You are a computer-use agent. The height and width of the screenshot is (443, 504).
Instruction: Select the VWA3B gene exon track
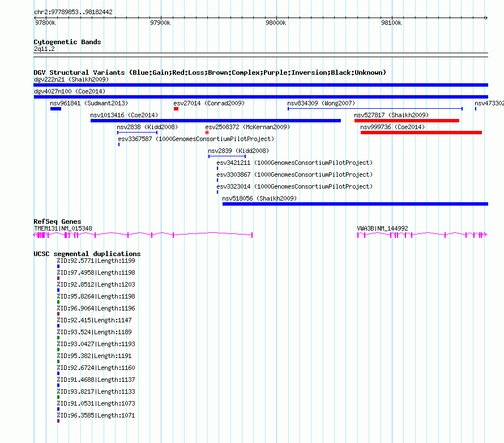click(422, 235)
